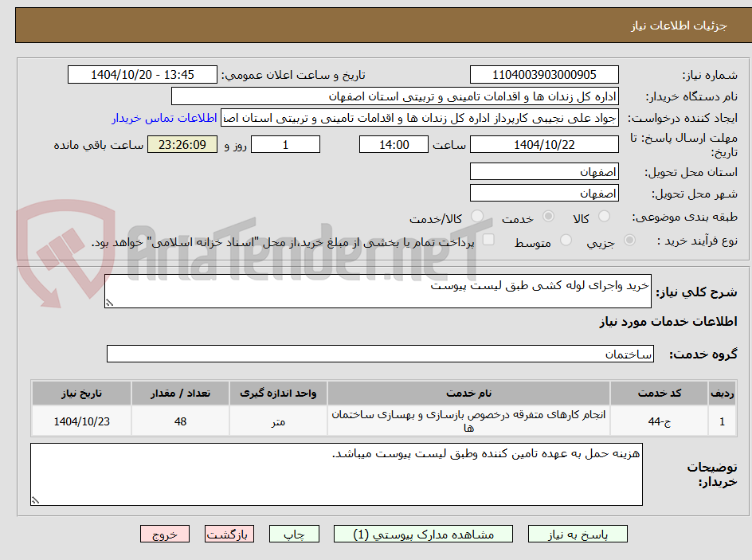This screenshot has width=752, height=560.
Task: Click the شرح کلی نیاز label
Action: point(696,292)
